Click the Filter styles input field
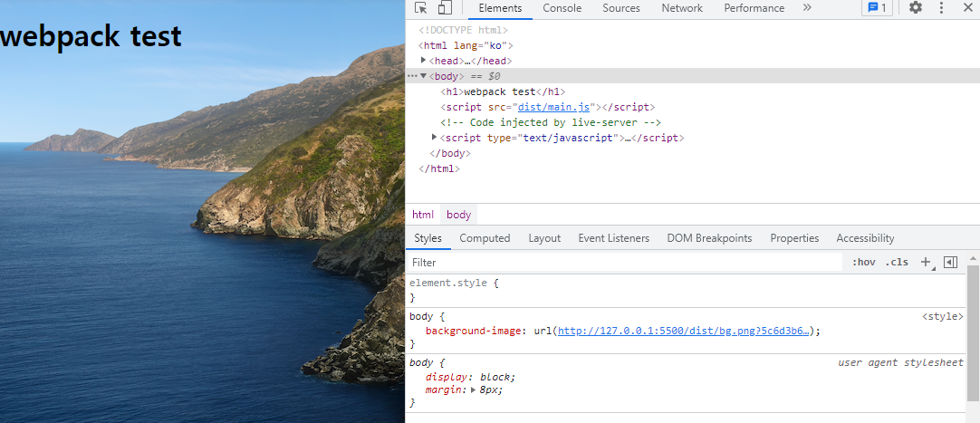This screenshot has height=423, width=980. tap(625, 263)
